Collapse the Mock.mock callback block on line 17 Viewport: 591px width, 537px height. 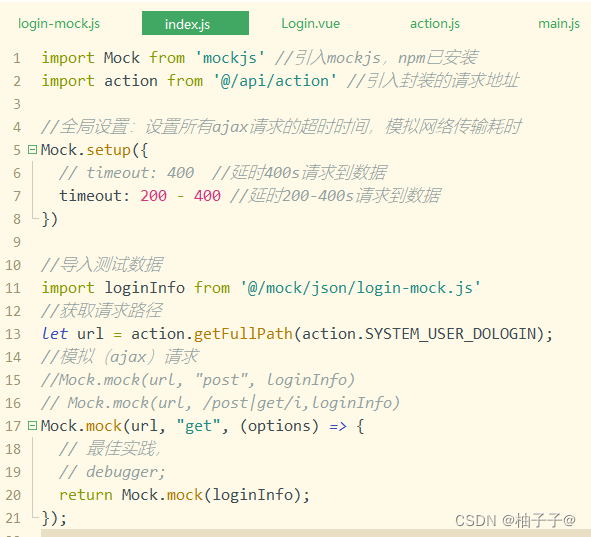(x=32, y=426)
